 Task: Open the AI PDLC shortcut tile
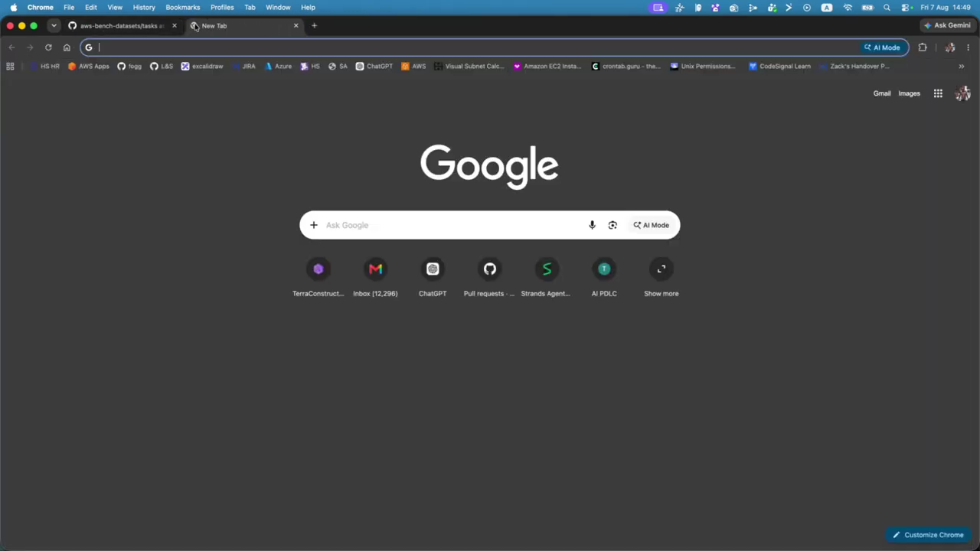[x=604, y=278]
